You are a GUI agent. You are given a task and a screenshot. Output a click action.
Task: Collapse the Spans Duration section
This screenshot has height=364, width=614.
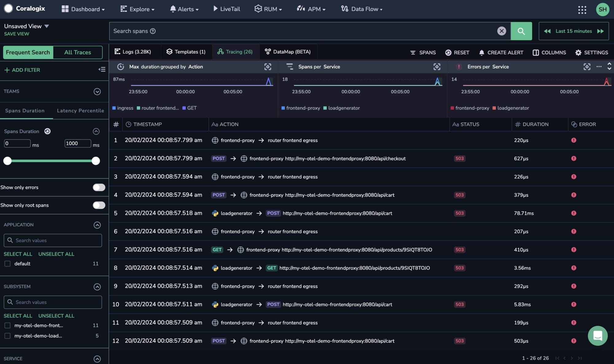click(x=96, y=131)
